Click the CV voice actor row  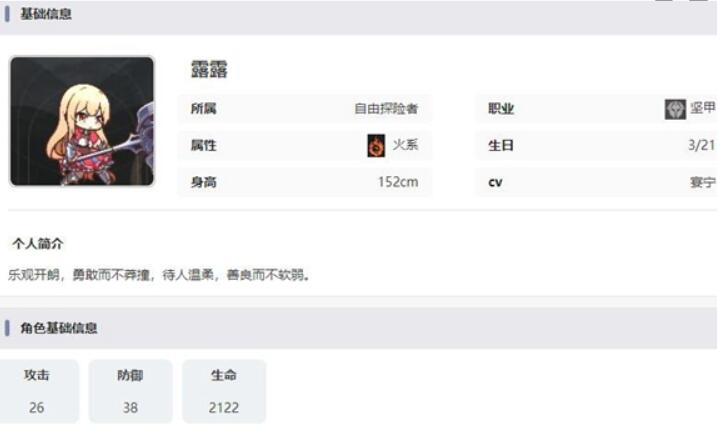click(596, 182)
